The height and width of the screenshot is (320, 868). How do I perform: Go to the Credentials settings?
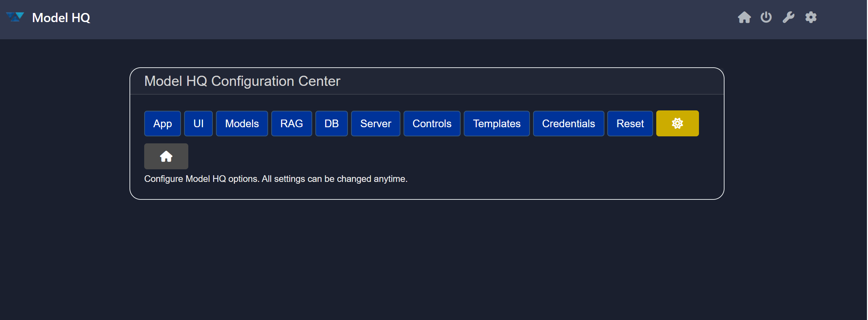pos(568,123)
